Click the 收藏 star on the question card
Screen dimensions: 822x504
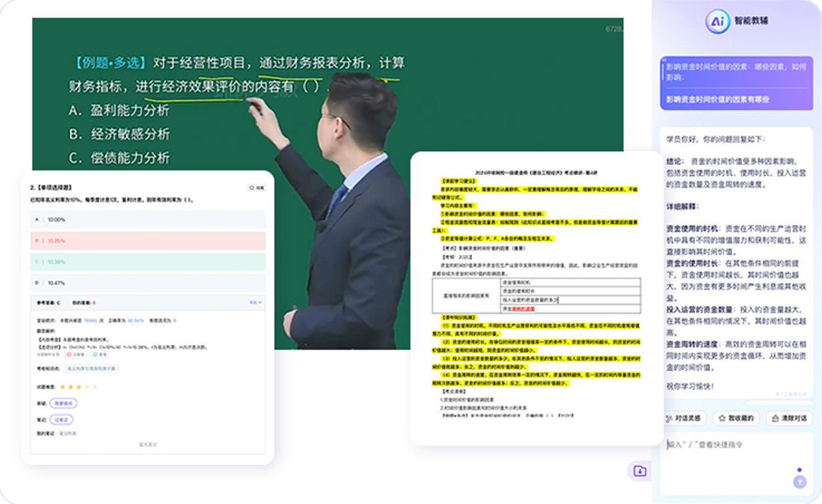pyautogui.click(x=255, y=188)
